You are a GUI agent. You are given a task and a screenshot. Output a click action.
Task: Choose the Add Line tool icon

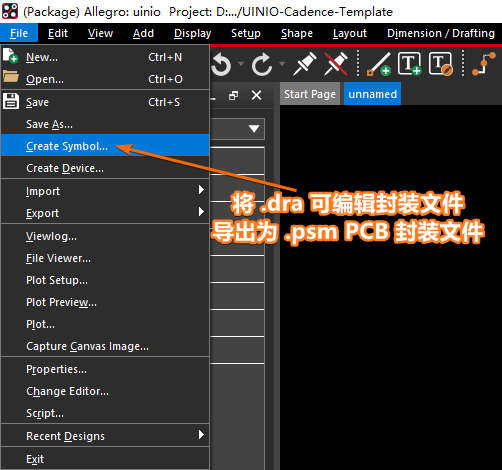click(379, 64)
